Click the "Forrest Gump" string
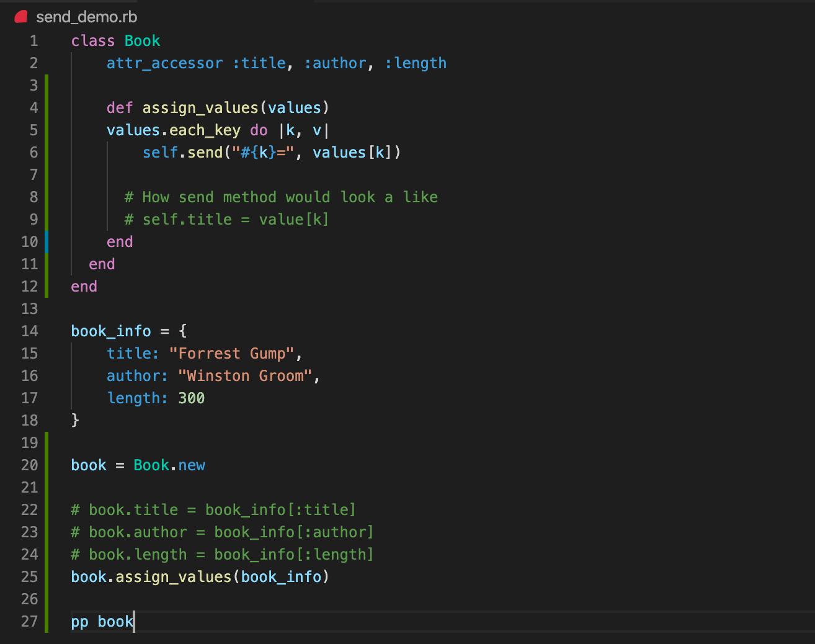This screenshot has width=815, height=644. pyautogui.click(x=231, y=354)
